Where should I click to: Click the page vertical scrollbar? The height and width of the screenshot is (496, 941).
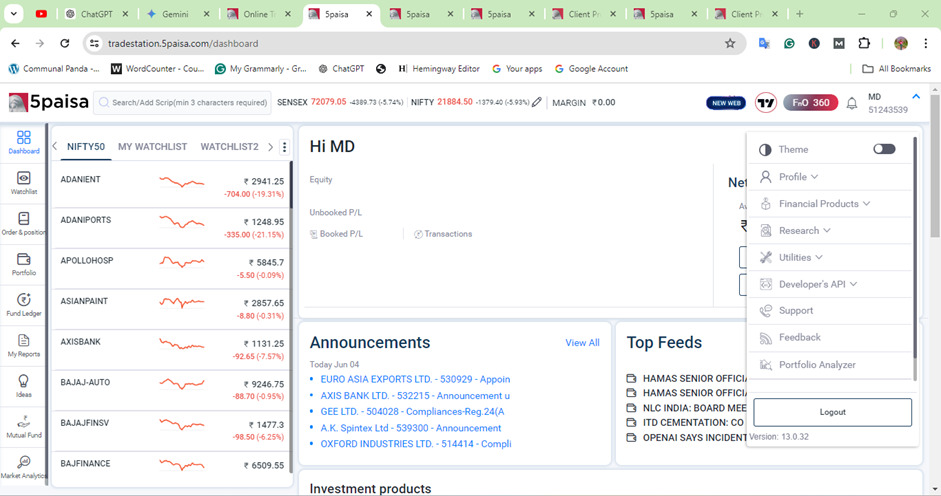click(935, 165)
